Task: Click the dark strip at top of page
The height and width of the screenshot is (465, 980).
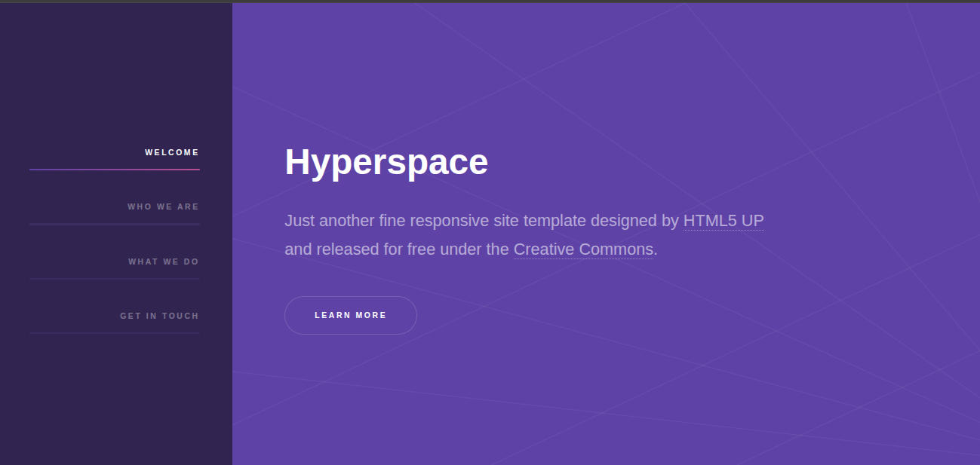Action: coord(490,1)
